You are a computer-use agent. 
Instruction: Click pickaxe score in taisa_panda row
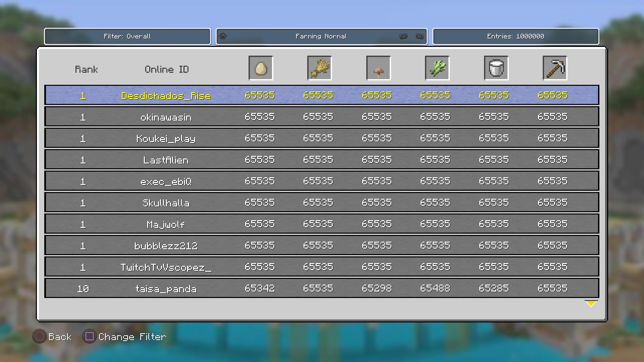[552, 288]
